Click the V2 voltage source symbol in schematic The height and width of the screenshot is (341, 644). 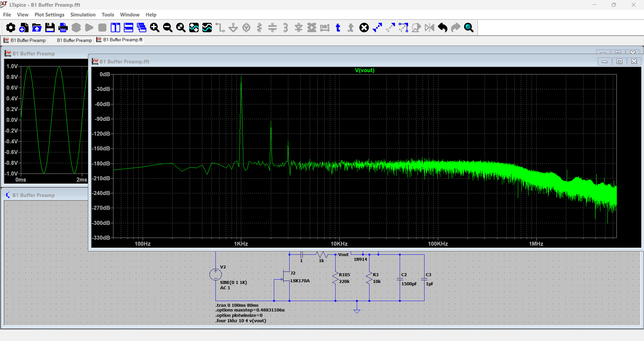(x=215, y=275)
